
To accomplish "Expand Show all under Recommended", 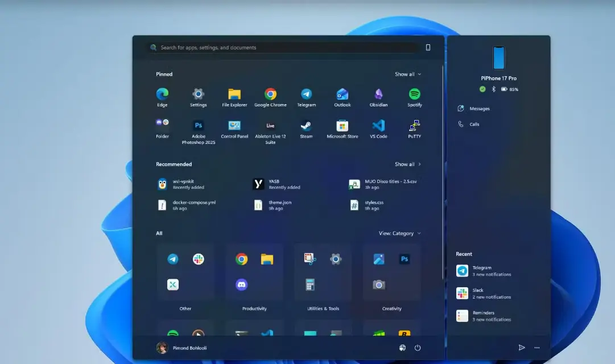I will [x=407, y=164].
